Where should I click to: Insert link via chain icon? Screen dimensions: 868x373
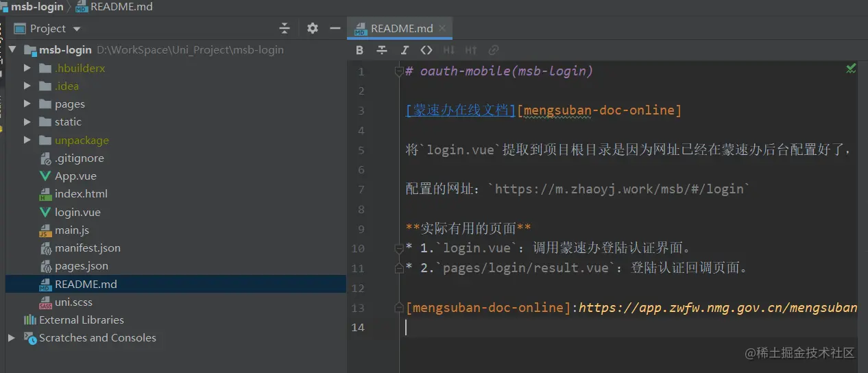tap(493, 50)
